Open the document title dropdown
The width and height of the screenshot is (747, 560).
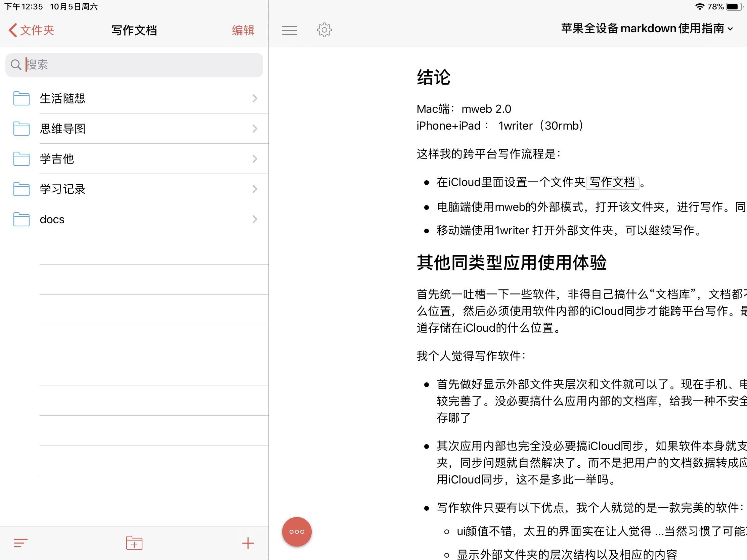[x=647, y=29]
